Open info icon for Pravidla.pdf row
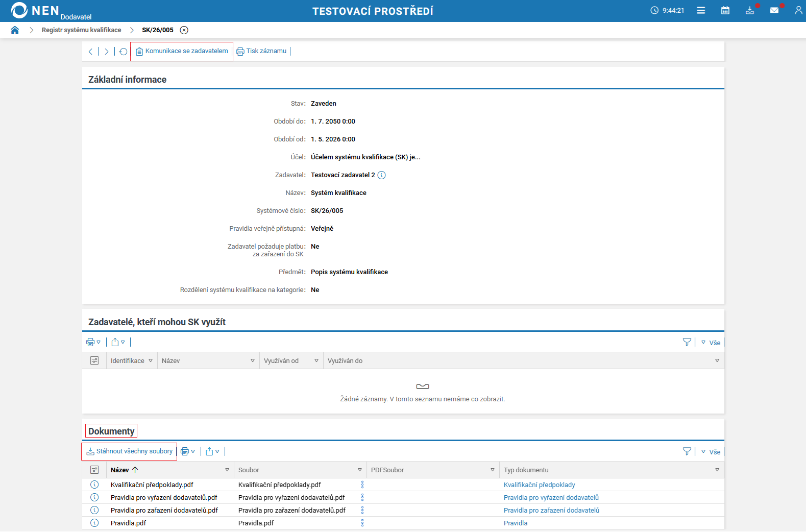 pyautogui.click(x=94, y=523)
